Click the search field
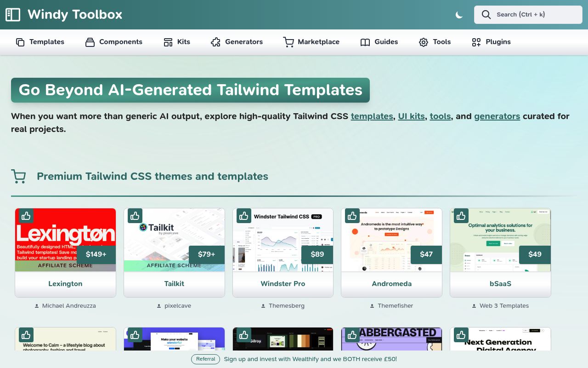Viewport: 588px width, 368px height. pos(528,15)
